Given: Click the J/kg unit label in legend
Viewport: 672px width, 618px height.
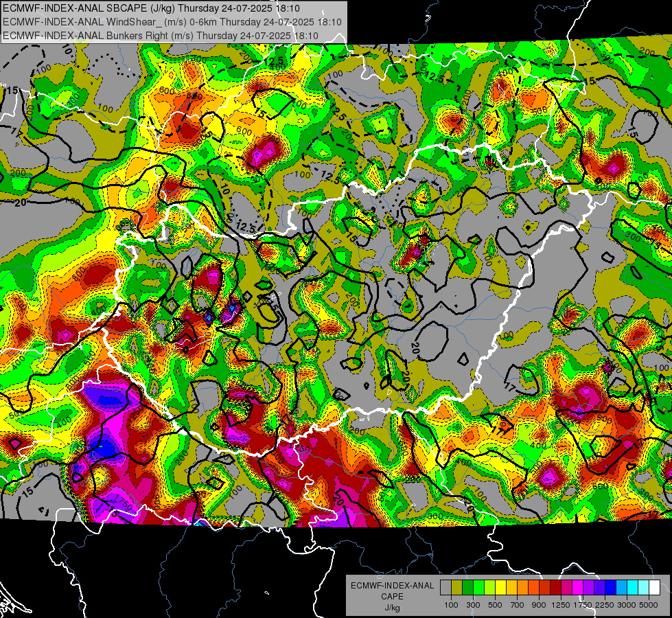Looking at the screenshot, I should [x=393, y=608].
